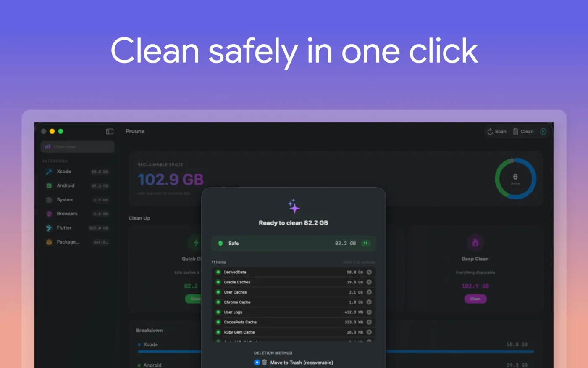The width and height of the screenshot is (588, 368).
Task: Click the 'Chrome Cache' item name
Action: [x=237, y=302]
